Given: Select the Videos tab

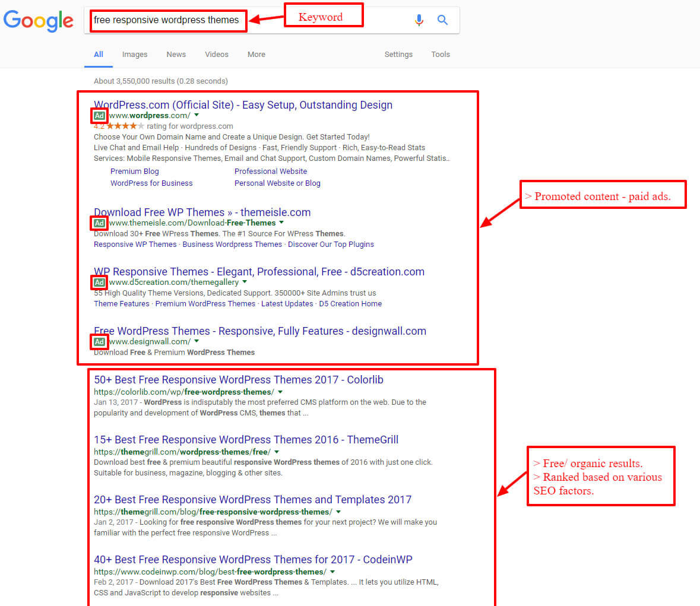Looking at the screenshot, I should click(216, 54).
